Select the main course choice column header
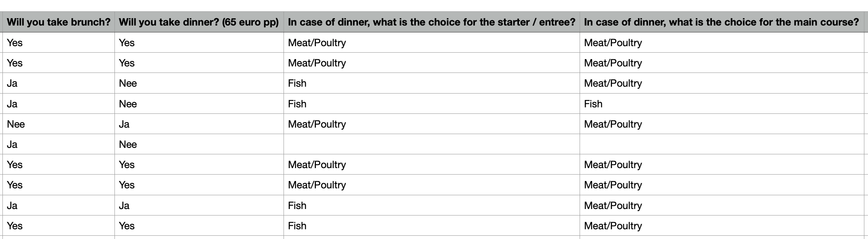Image resolution: width=868 pixels, height=239 pixels. click(x=721, y=22)
